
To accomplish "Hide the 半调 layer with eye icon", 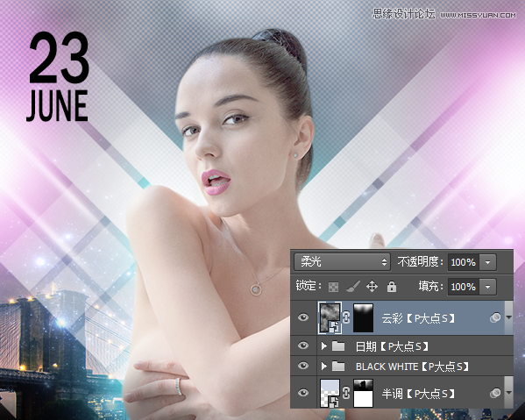I will point(303,393).
